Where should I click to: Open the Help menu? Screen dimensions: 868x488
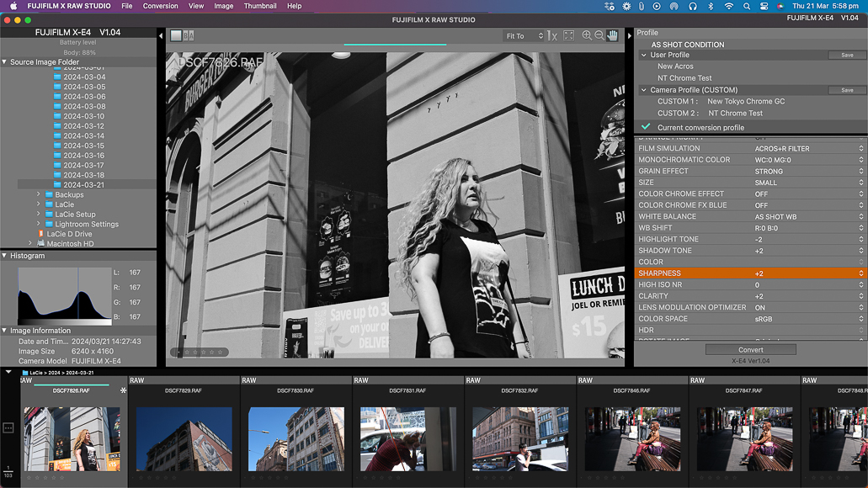pyautogui.click(x=295, y=6)
